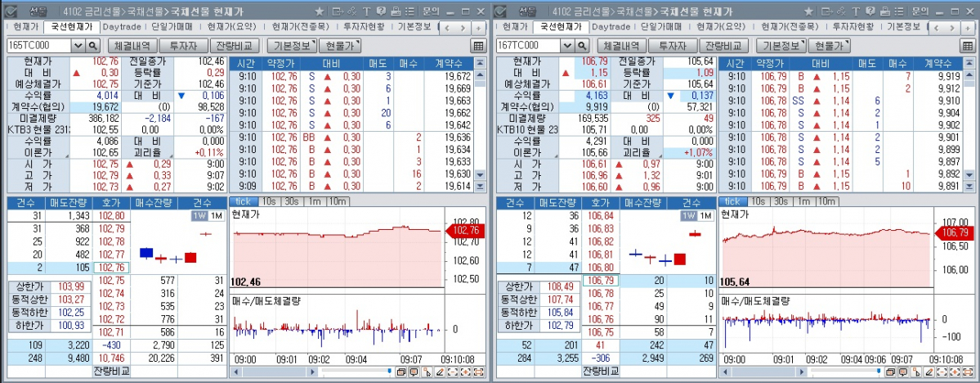Click the 167TC000 code input field
The height and width of the screenshot is (383, 980).
click(x=528, y=46)
